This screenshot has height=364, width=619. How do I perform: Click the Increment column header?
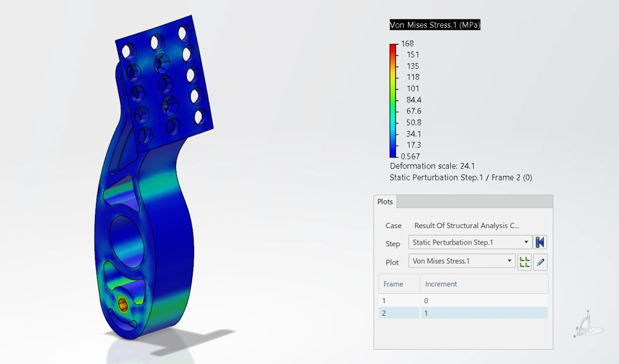(484, 284)
